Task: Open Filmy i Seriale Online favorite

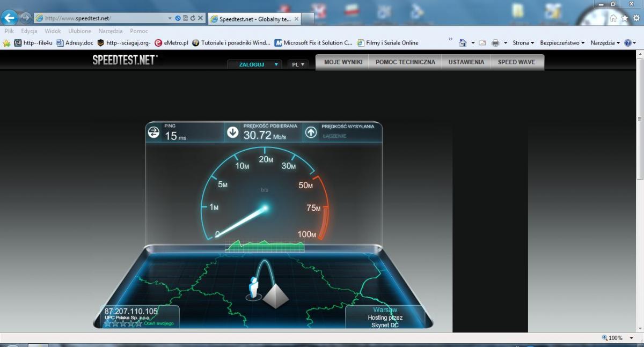Action: click(387, 43)
